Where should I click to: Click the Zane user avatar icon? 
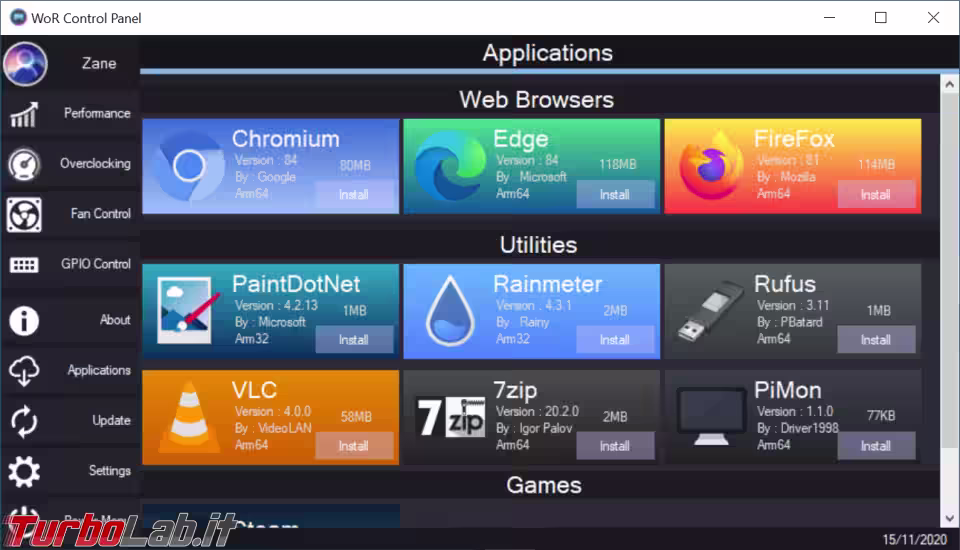(x=25, y=64)
